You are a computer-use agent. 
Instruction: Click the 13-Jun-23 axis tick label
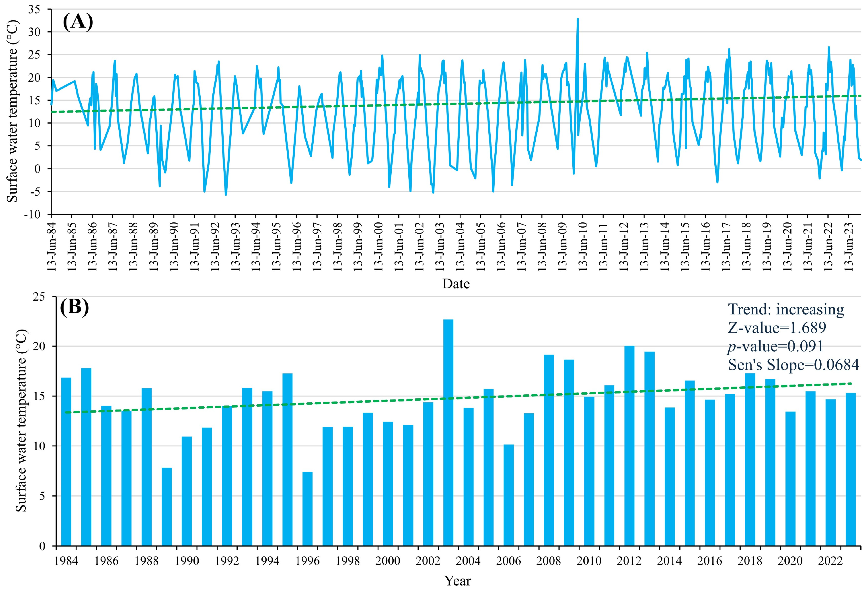(x=848, y=246)
